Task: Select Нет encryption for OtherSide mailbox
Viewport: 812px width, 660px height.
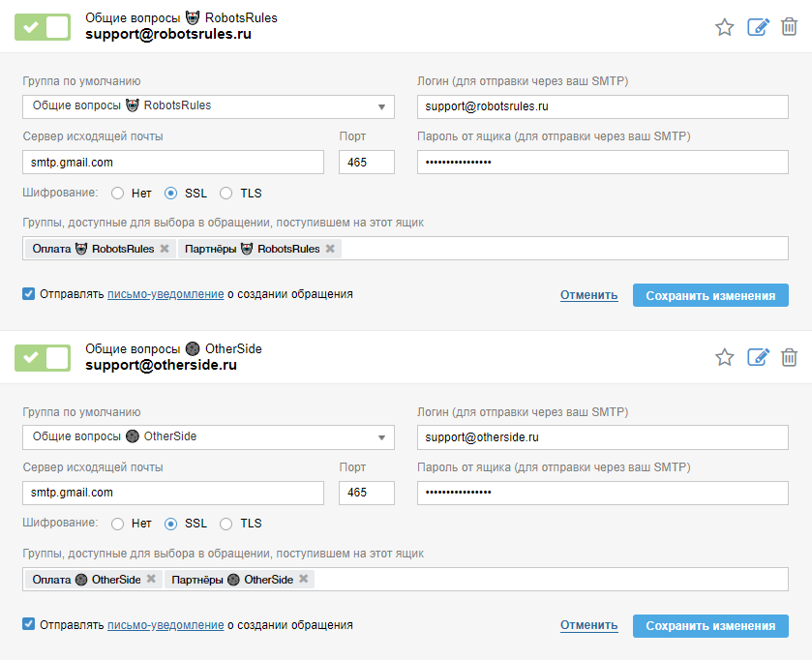Action: 118,524
